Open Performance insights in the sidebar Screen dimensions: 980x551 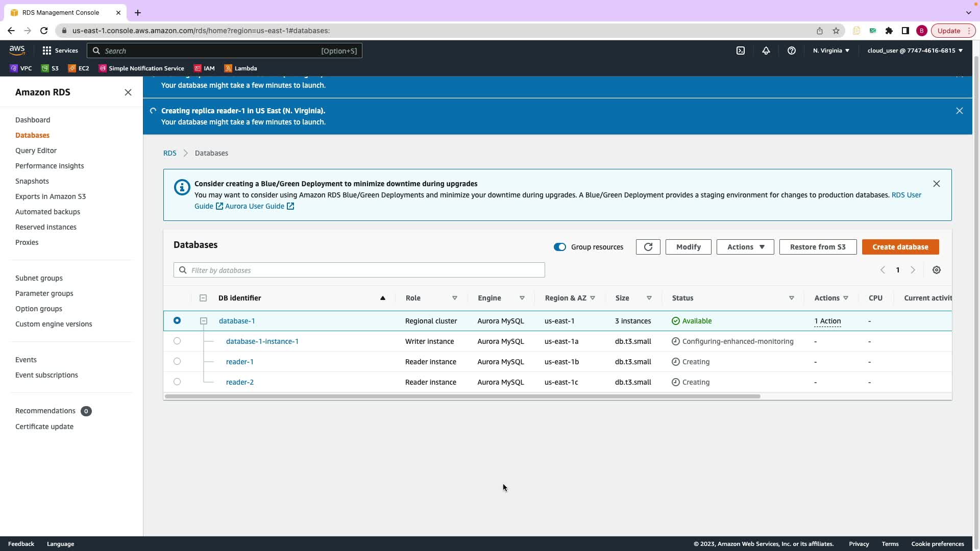[50, 166]
